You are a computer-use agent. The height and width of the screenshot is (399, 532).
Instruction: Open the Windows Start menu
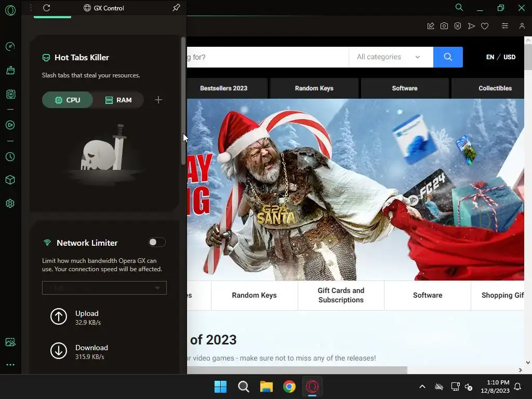220,387
